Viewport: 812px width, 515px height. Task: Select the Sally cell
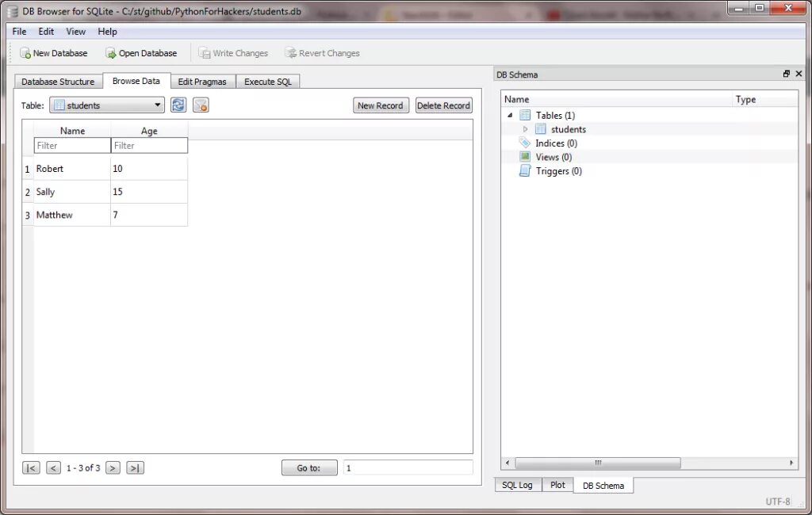[72, 192]
